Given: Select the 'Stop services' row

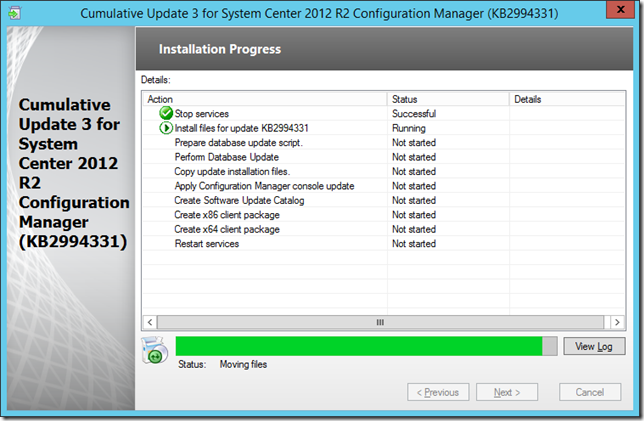Looking at the screenshot, I should point(384,113).
